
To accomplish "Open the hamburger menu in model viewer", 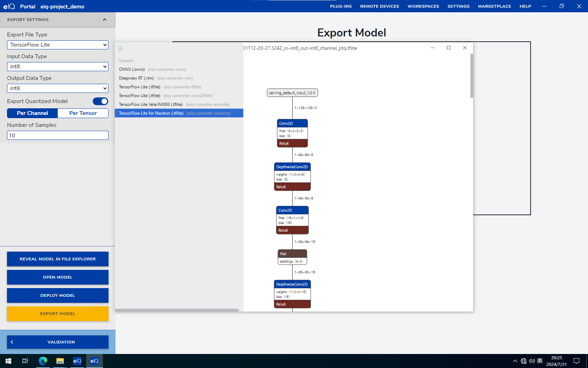I will (x=120, y=49).
